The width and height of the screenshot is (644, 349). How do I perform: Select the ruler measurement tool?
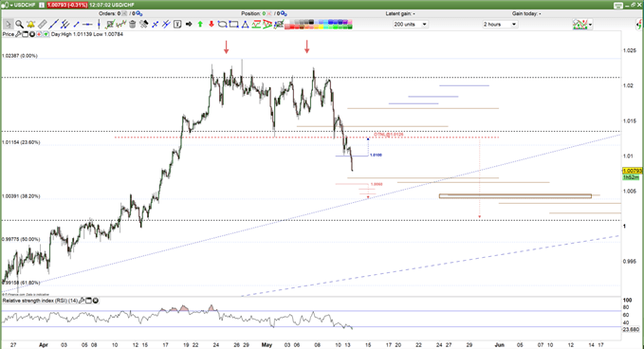[x=43, y=25]
